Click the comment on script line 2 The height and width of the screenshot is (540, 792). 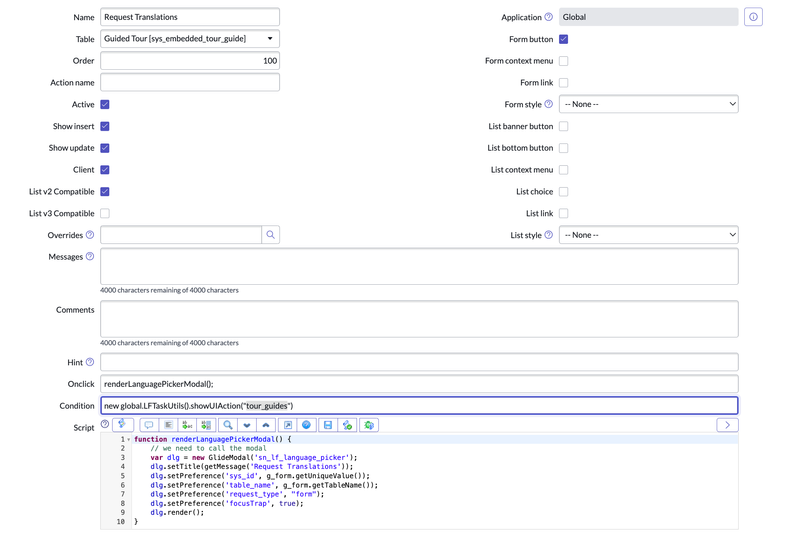(x=208, y=449)
